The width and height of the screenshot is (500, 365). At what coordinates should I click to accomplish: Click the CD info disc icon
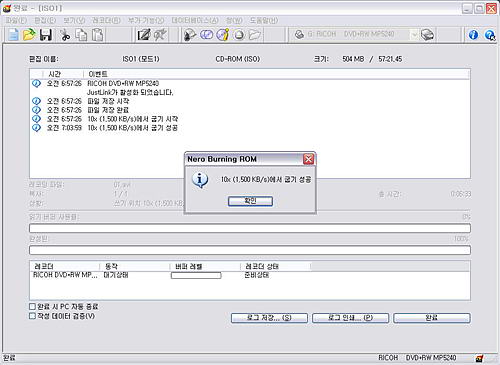tap(223, 35)
